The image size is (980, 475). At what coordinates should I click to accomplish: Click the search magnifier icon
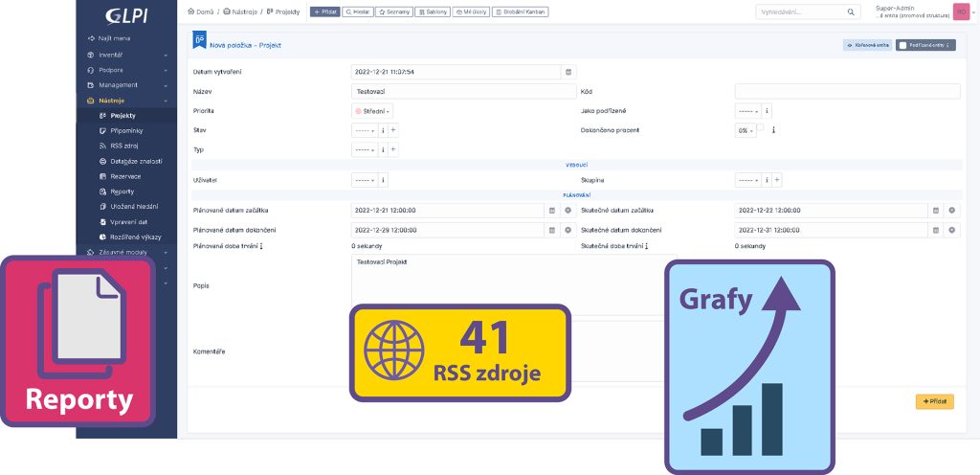pos(850,12)
